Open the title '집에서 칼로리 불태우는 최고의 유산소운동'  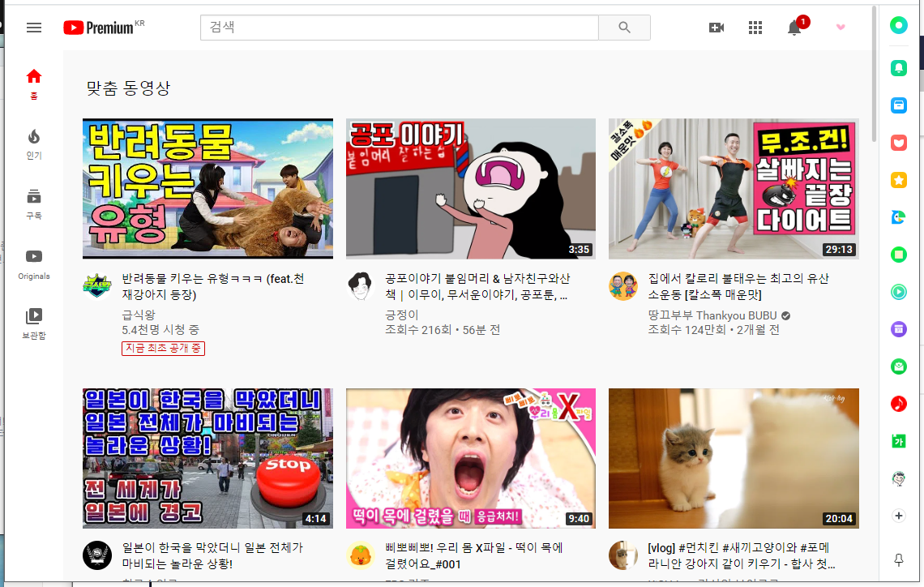738,286
